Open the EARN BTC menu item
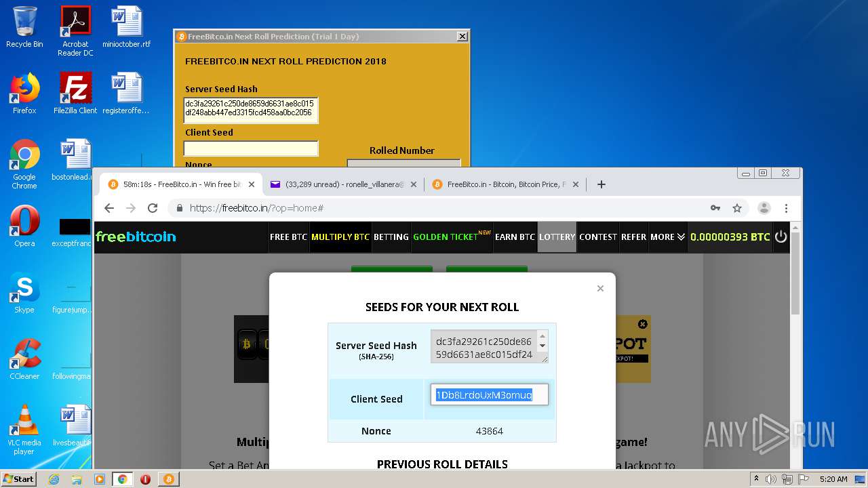Image resolution: width=868 pixels, height=488 pixels. pyautogui.click(x=515, y=237)
